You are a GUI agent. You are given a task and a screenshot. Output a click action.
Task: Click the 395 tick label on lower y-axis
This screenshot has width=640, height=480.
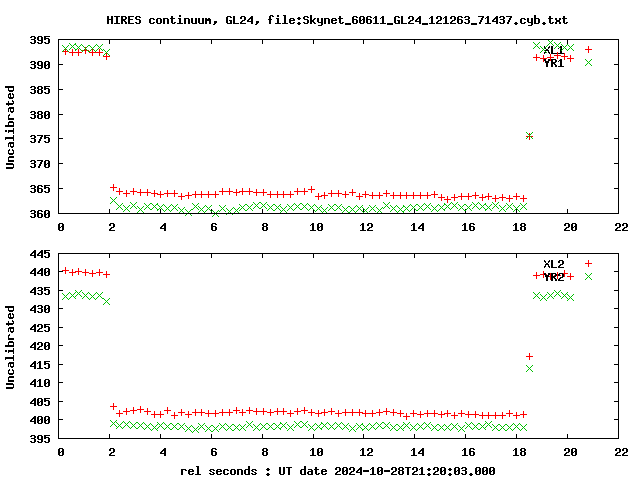point(40,439)
